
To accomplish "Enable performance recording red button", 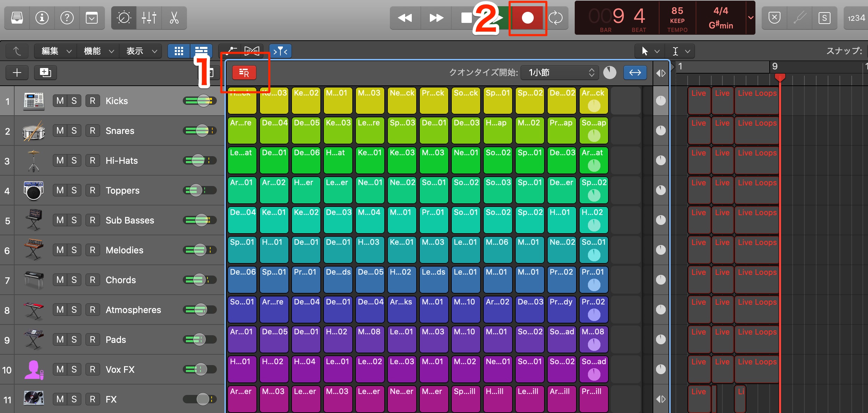I will (x=244, y=73).
